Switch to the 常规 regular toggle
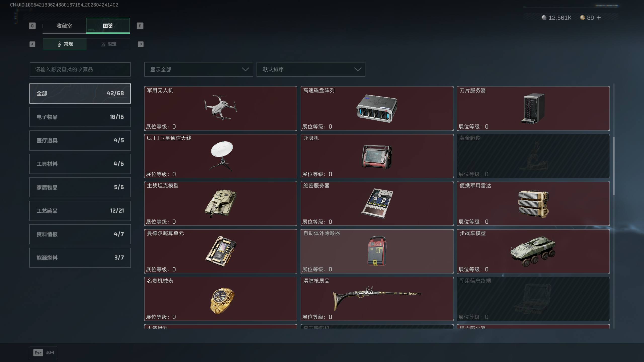Viewport: 644px width, 362px height. (x=65, y=44)
